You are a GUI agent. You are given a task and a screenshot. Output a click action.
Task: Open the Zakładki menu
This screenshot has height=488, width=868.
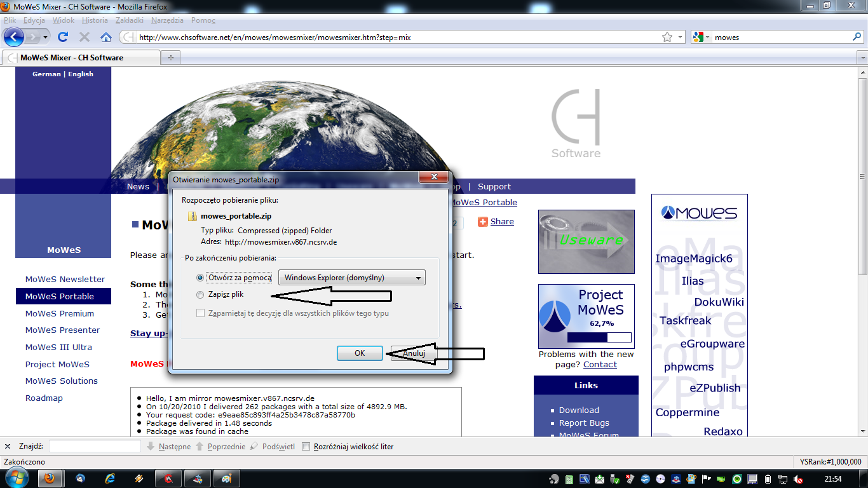point(130,20)
